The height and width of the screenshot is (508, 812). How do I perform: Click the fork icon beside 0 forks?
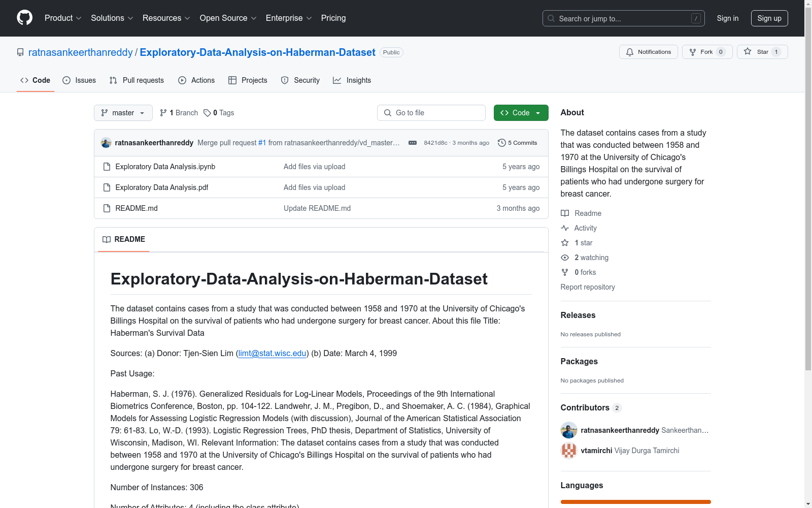click(565, 272)
